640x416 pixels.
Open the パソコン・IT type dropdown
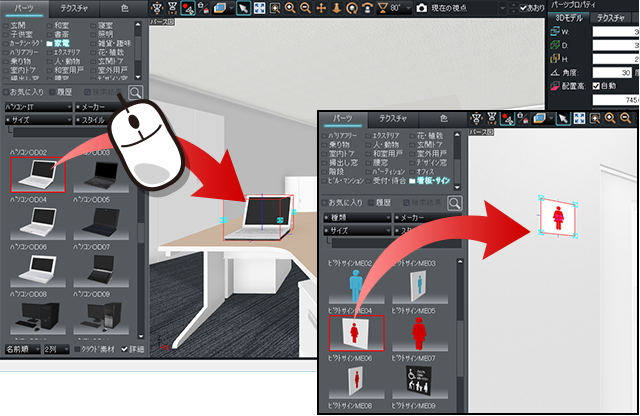pos(36,107)
